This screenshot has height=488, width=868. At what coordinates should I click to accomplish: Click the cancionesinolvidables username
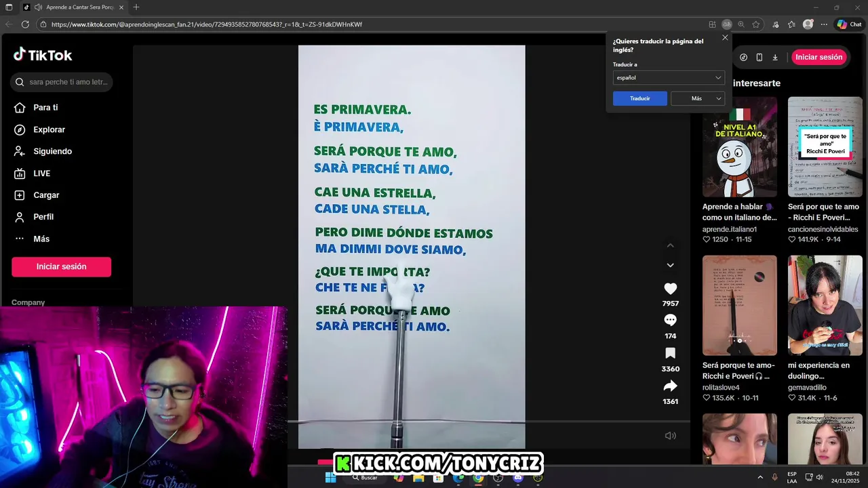pyautogui.click(x=823, y=229)
